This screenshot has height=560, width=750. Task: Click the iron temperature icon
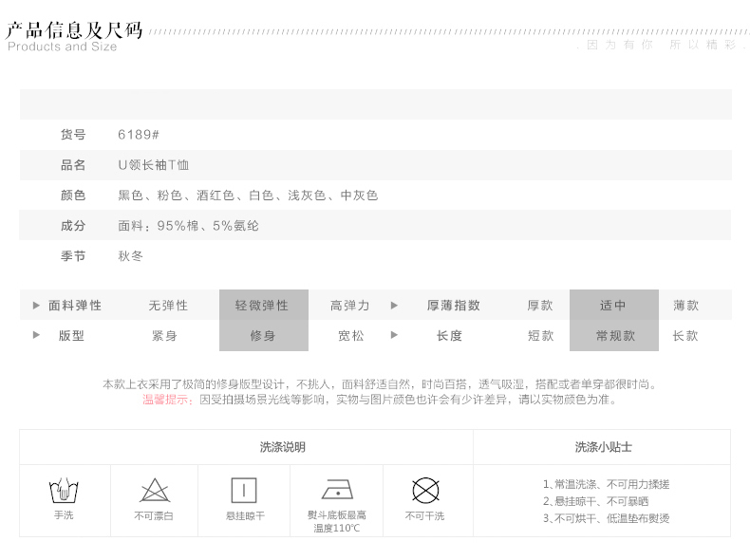pos(337,490)
